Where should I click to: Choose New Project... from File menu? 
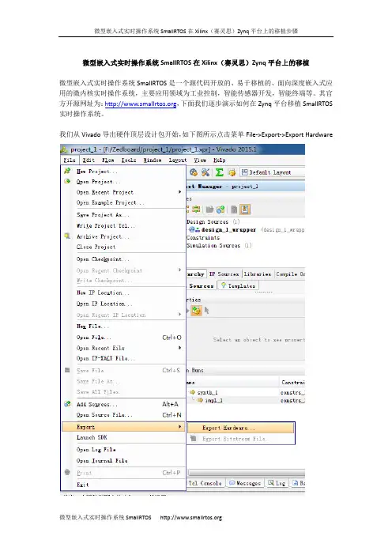(123, 172)
